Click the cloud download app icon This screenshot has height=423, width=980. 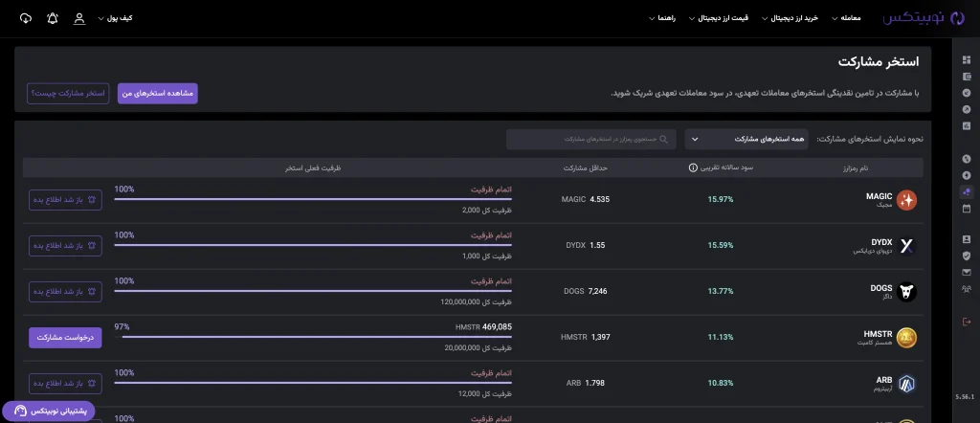point(26,18)
